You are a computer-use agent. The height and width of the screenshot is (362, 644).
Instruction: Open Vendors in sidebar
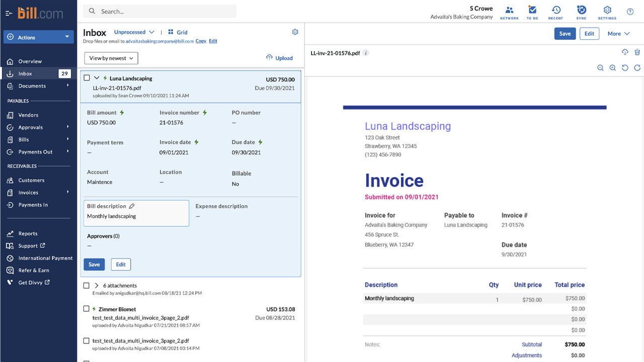point(28,115)
